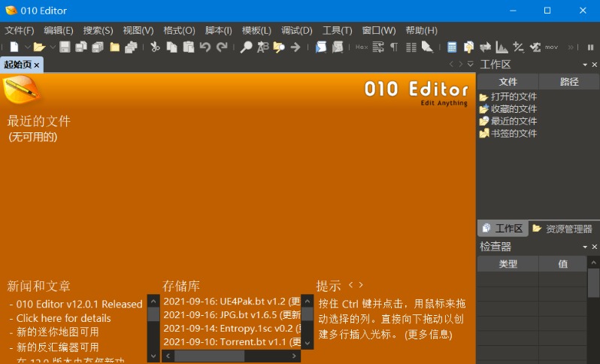This screenshot has width=600, height=364.
Task: Click the Goto right arrow icon
Action: (x=295, y=47)
